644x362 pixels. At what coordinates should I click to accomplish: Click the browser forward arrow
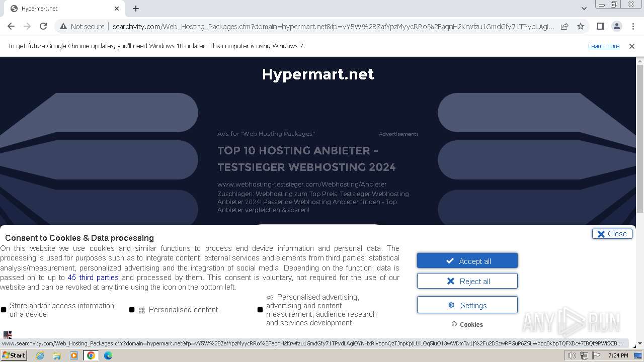pyautogui.click(x=27, y=26)
